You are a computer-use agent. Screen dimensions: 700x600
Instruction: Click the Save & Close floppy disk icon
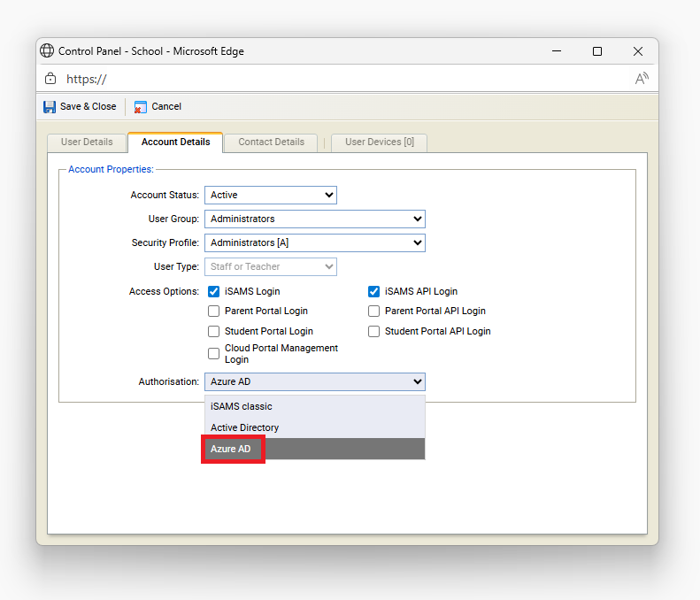pos(50,106)
